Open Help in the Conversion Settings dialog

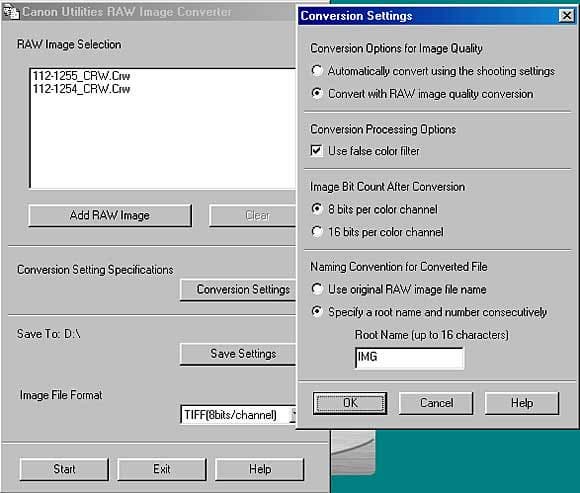(522, 403)
